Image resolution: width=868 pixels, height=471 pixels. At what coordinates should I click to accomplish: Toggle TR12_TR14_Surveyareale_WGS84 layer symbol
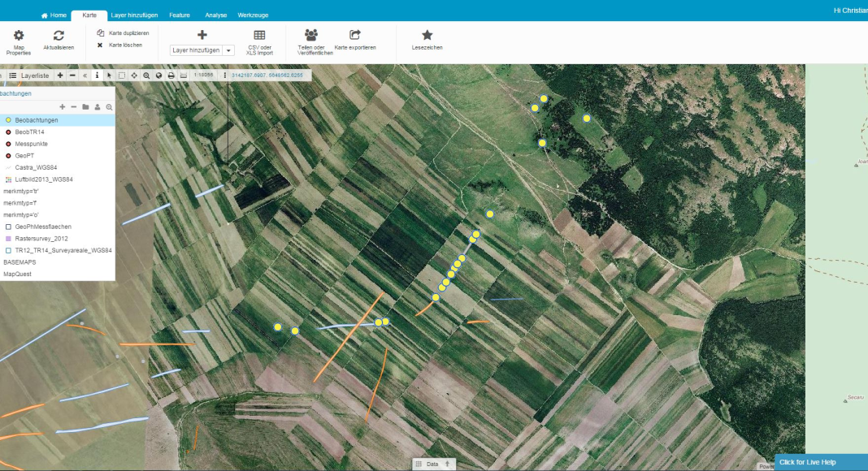[x=8, y=251]
